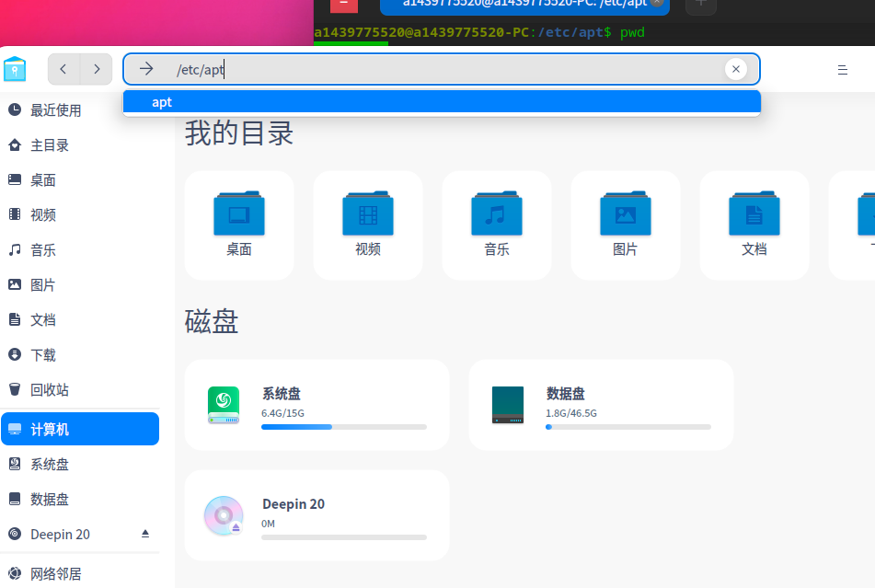Clear the address bar with the X button
This screenshot has height=588, width=875.
click(x=735, y=69)
